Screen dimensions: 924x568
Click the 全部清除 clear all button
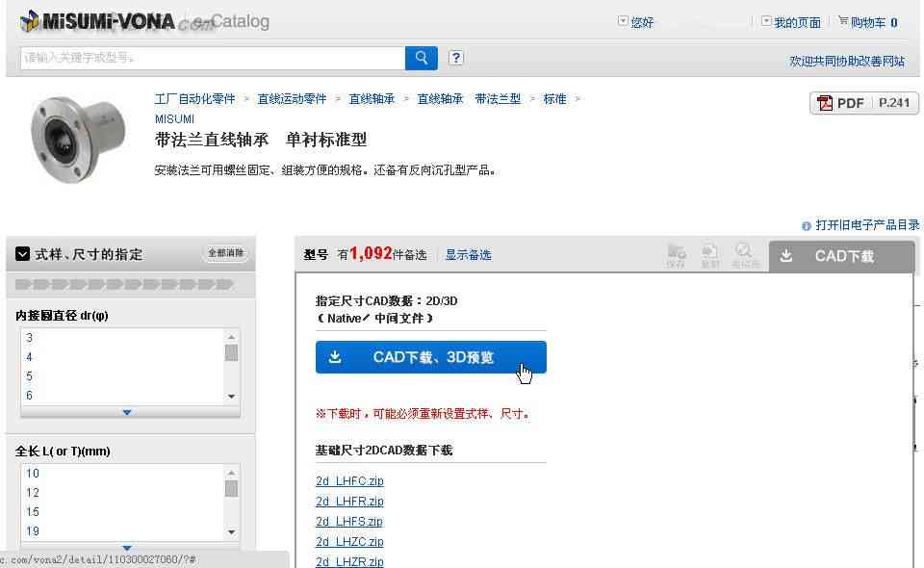click(x=225, y=253)
